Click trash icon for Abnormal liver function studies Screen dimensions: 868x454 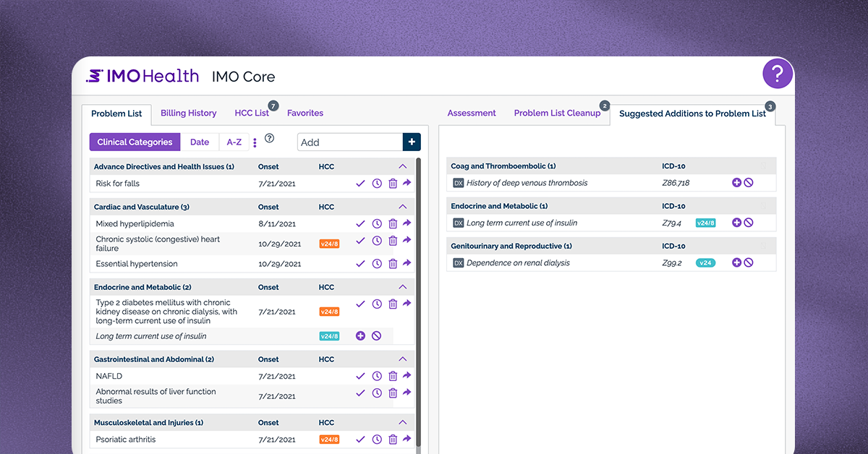click(x=393, y=393)
